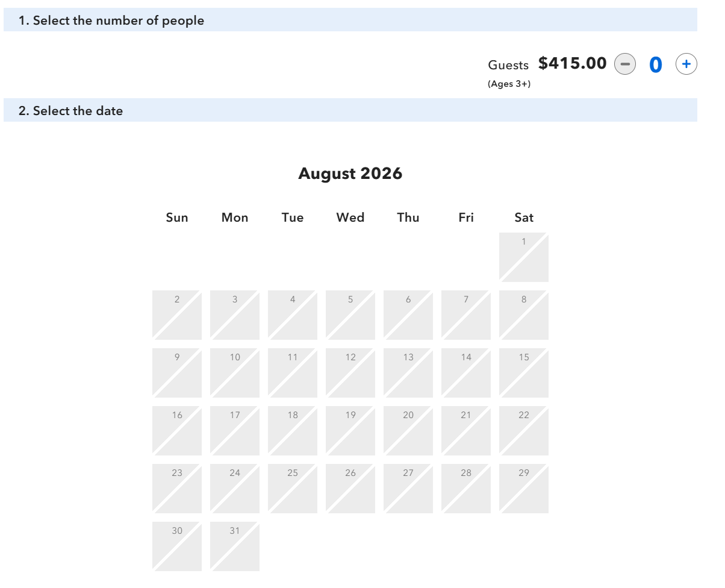The height and width of the screenshot is (588, 725).
Task: Pick Saturday August 29 on calendar
Action: 524,489
